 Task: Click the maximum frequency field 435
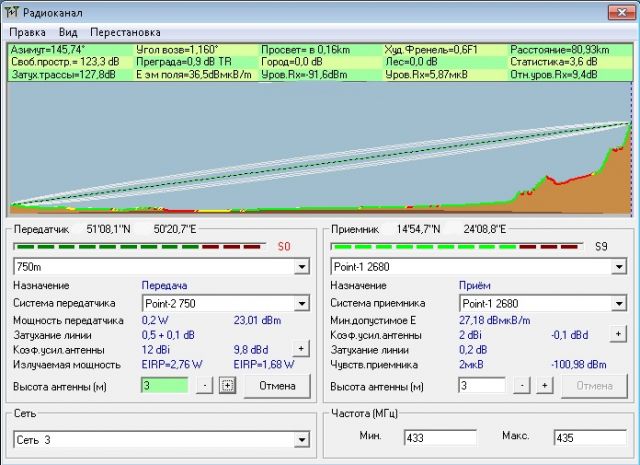point(590,438)
